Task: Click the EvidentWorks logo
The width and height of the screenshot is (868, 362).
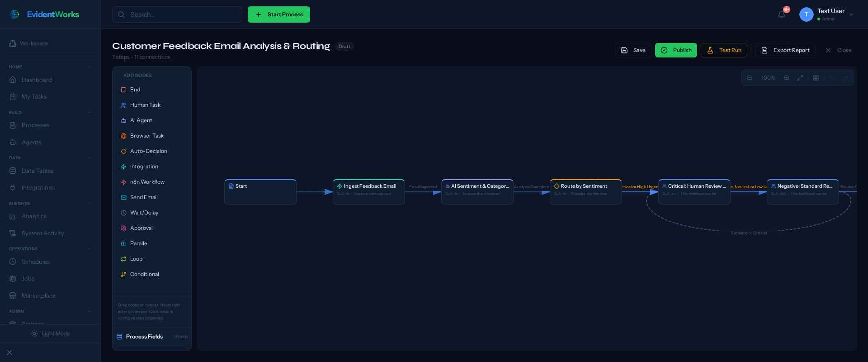Action: [44, 14]
